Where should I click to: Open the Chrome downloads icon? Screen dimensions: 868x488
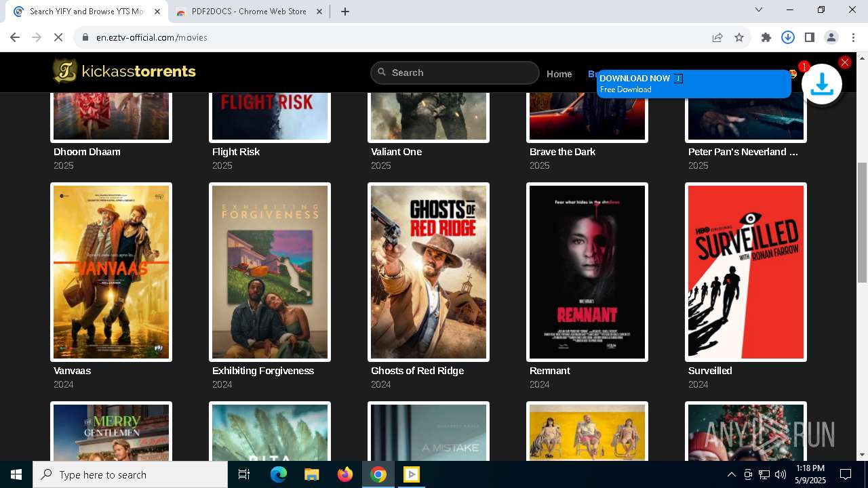tap(788, 37)
